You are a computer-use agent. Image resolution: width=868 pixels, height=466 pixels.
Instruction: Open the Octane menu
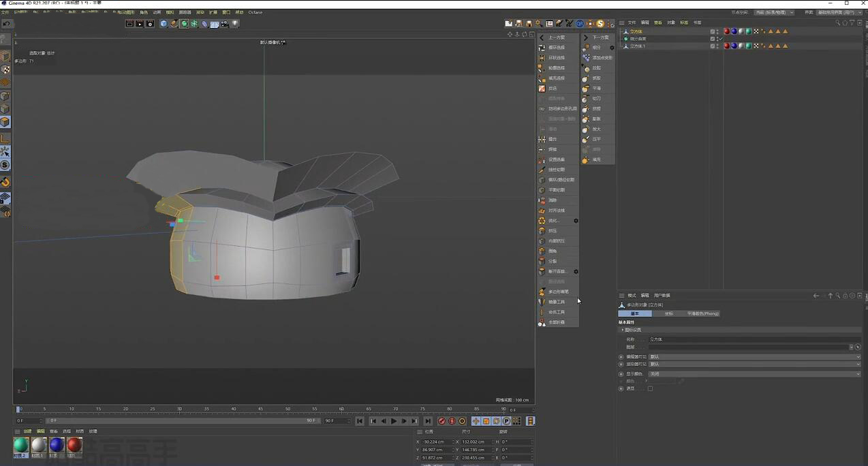click(255, 12)
